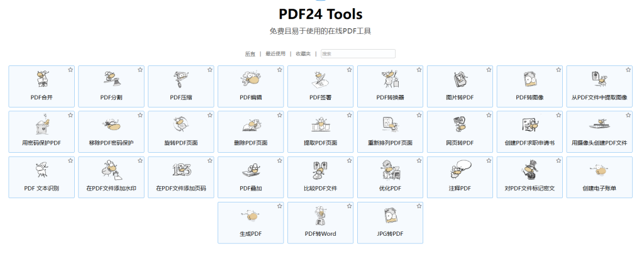
Task: Open the PDF转Word tool icon
Action: (321, 215)
